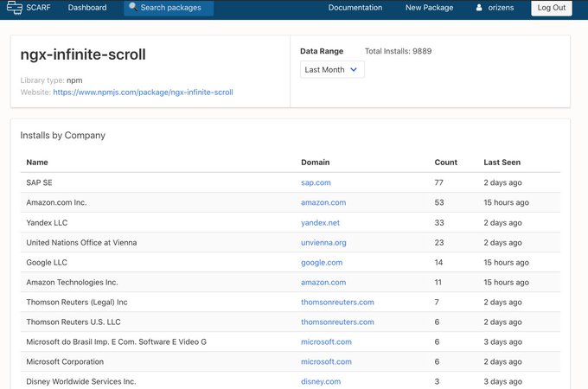Viewport: 588px width, 389px height.
Task: Open the sap.com domain link
Action: click(x=316, y=182)
